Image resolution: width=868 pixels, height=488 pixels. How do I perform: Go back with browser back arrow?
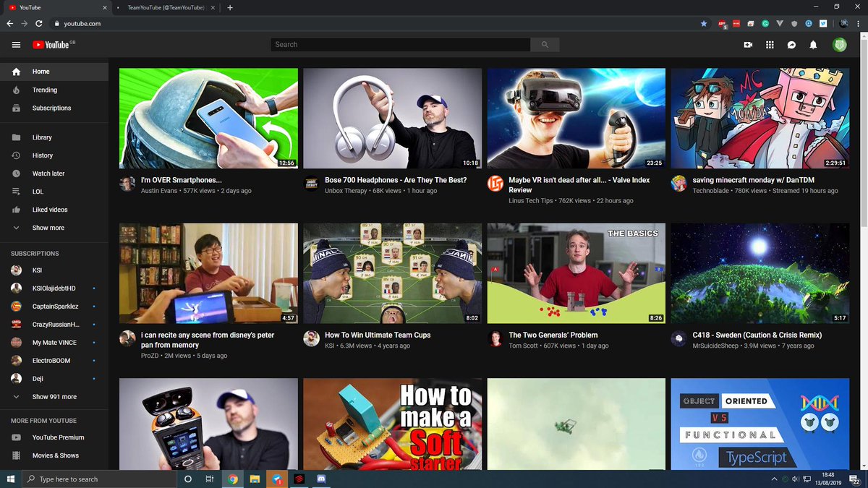pos(10,23)
